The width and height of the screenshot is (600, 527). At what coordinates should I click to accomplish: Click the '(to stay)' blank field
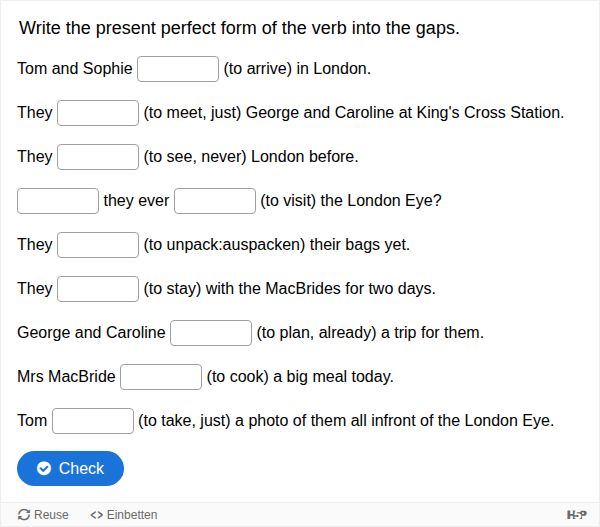point(98,289)
